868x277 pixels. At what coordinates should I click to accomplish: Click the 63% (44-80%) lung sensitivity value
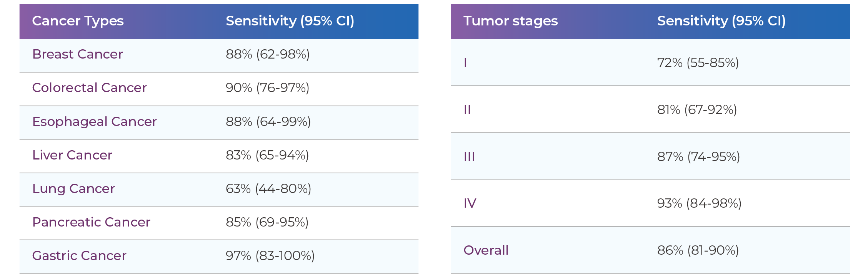268,189
